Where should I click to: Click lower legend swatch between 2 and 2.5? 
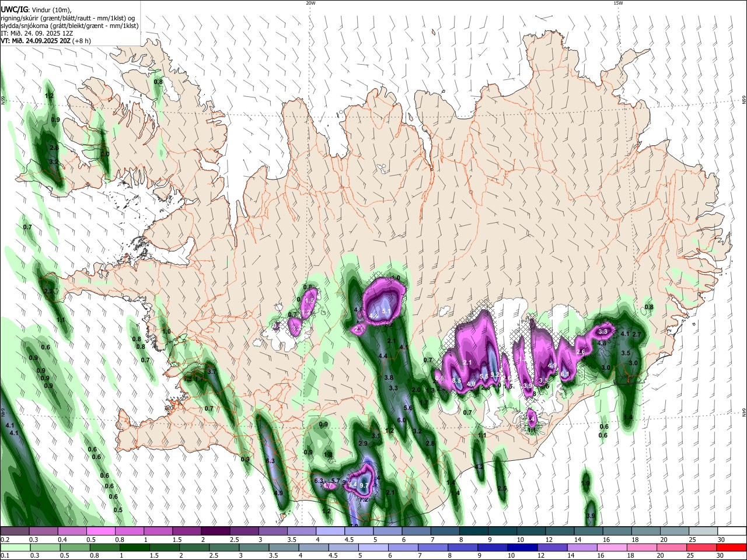click(x=194, y=547)
